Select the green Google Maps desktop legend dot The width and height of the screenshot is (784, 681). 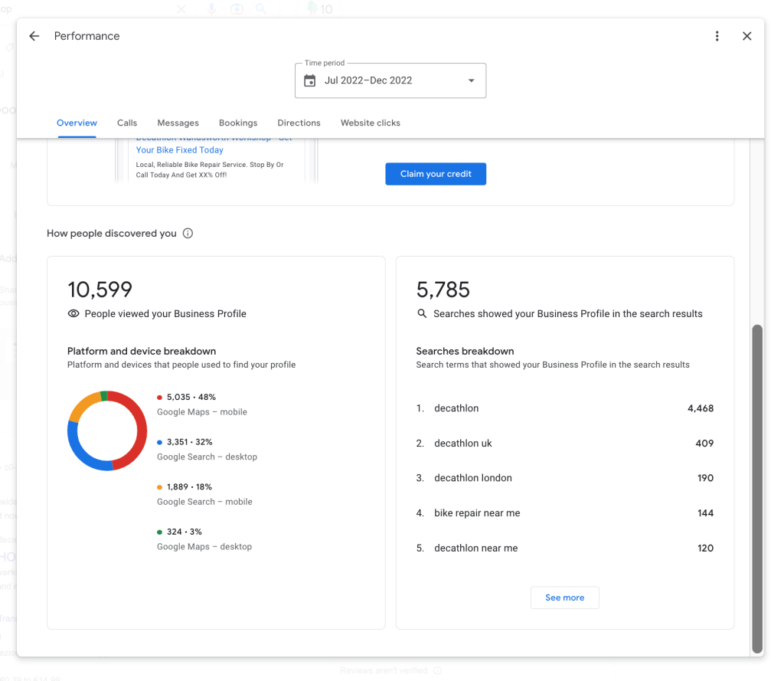pyautogui.click(x=159, y=532)
